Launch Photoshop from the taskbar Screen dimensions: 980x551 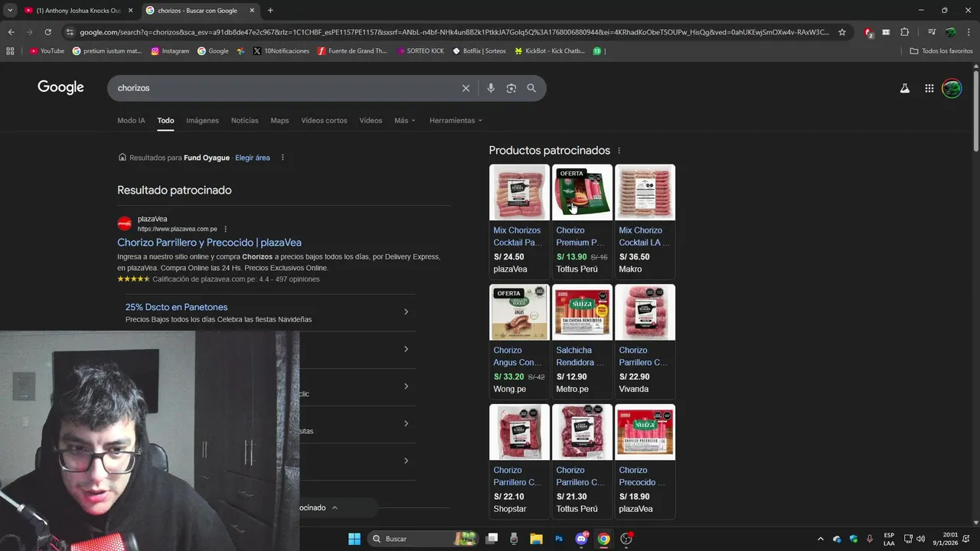click(559, 539)
